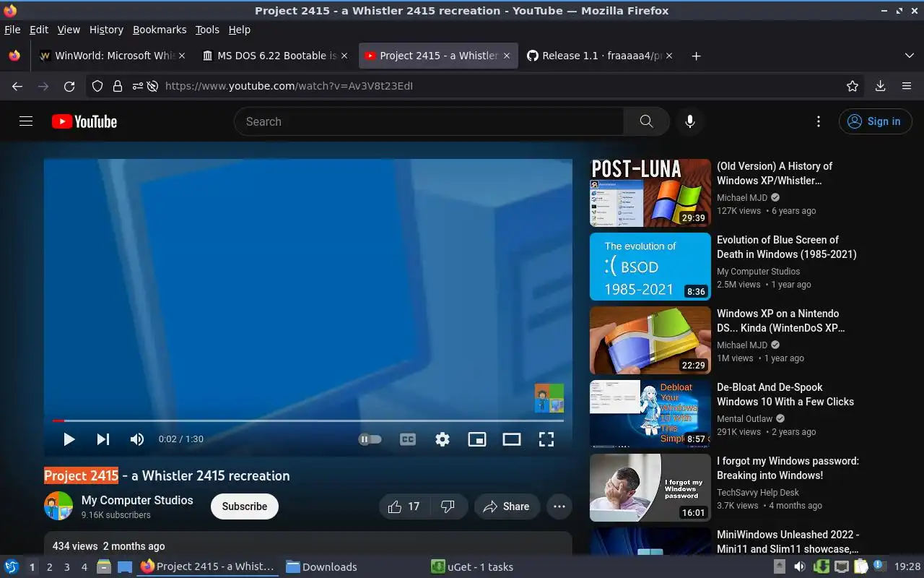Open the YouTube guide hamburger menu
The width and height of the screenshot is (924, 578).
[26, 121]
